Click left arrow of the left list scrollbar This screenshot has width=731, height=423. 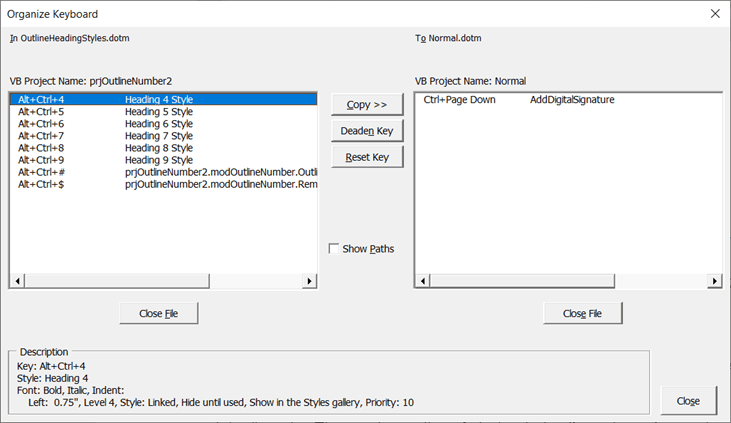tap(17, 282)
